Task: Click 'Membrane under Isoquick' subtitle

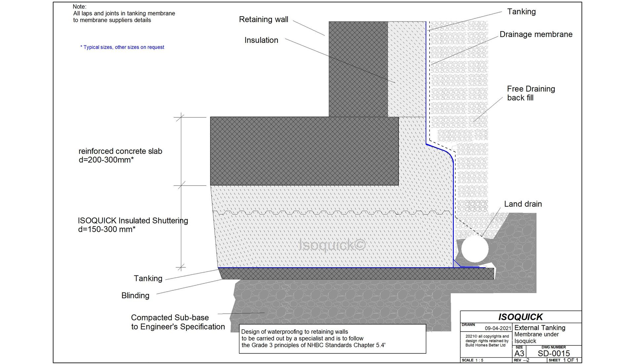Action: [536, 338]
